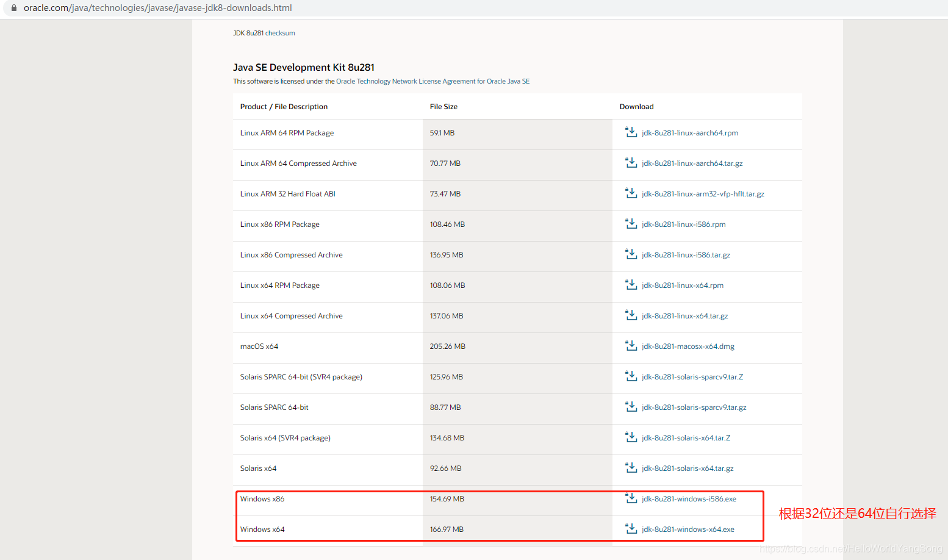This screenshot has width=948, height=560.
Task: Click download icon for jdk-8u281-linux-aarch64.tar.gz
Action: (631, 162)
